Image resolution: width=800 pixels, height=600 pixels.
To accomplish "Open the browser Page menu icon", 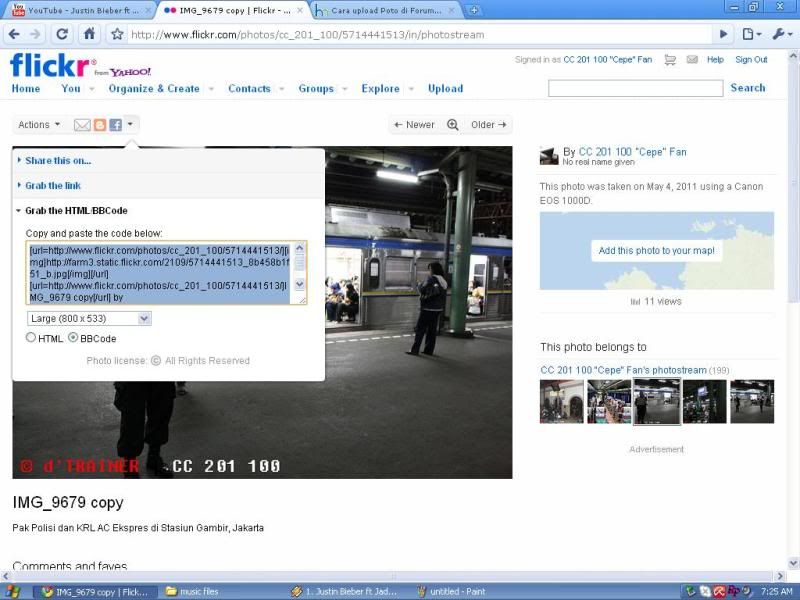I will point(752,34).
